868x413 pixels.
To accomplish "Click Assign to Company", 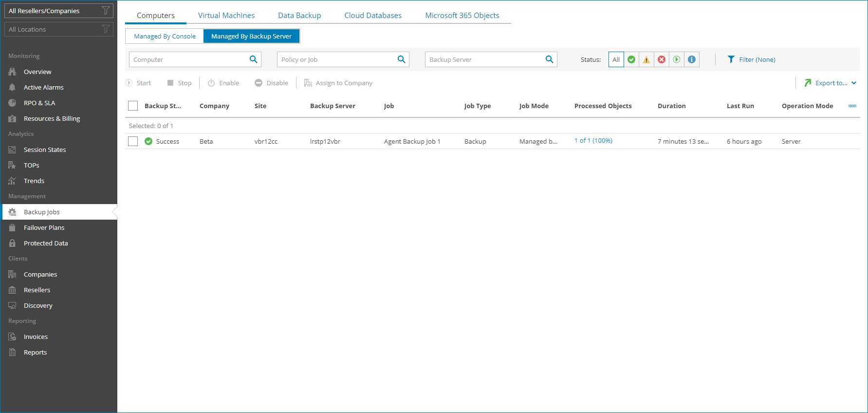I will pyautogui.click(x=338, y=83).
